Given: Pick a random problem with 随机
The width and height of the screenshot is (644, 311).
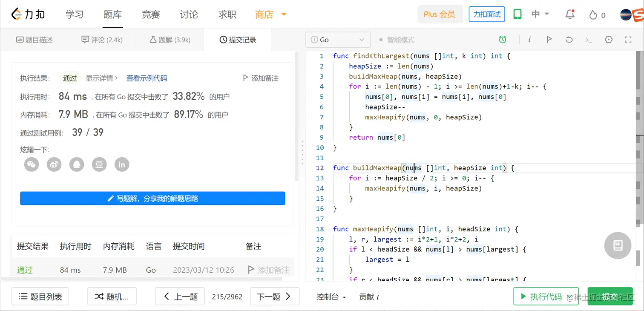Looking at the screenshot, I should click(112, 297).
